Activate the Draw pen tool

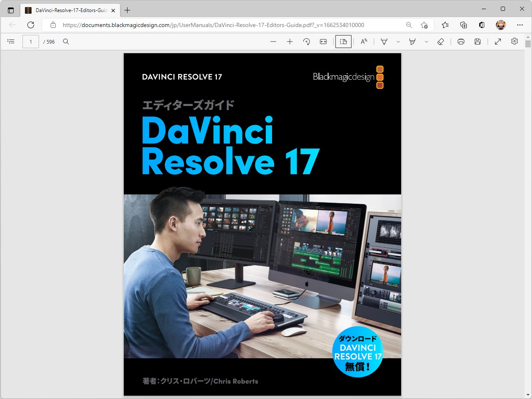click(384, 41)
